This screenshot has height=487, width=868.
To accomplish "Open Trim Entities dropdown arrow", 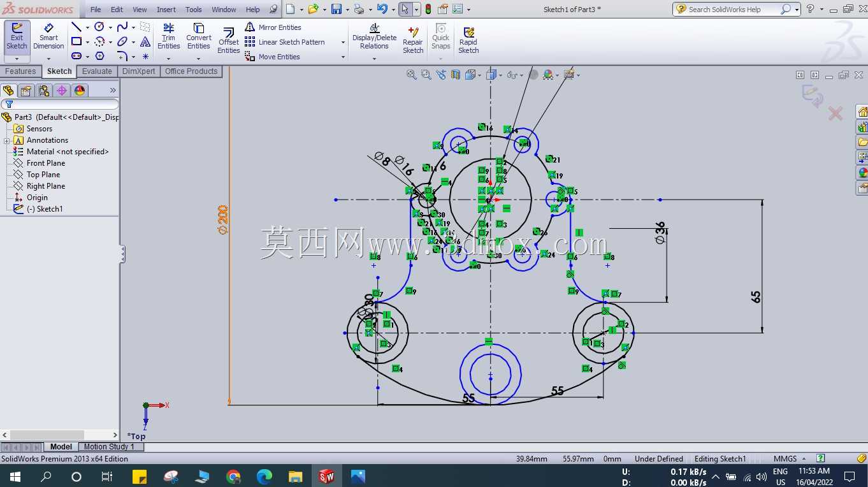I will click(x=168, y=59).
